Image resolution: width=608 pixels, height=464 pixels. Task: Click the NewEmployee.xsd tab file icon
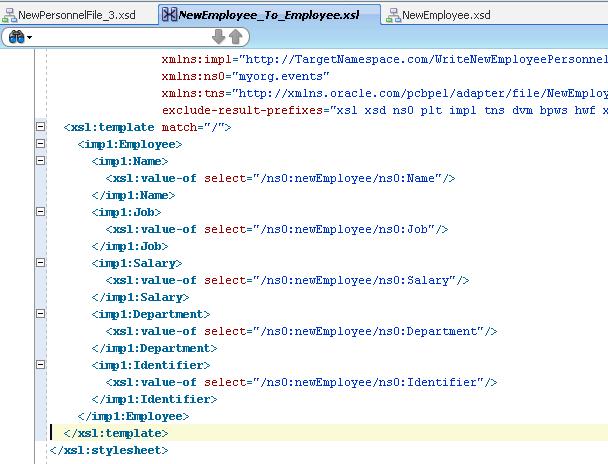[x=396, y=15]
